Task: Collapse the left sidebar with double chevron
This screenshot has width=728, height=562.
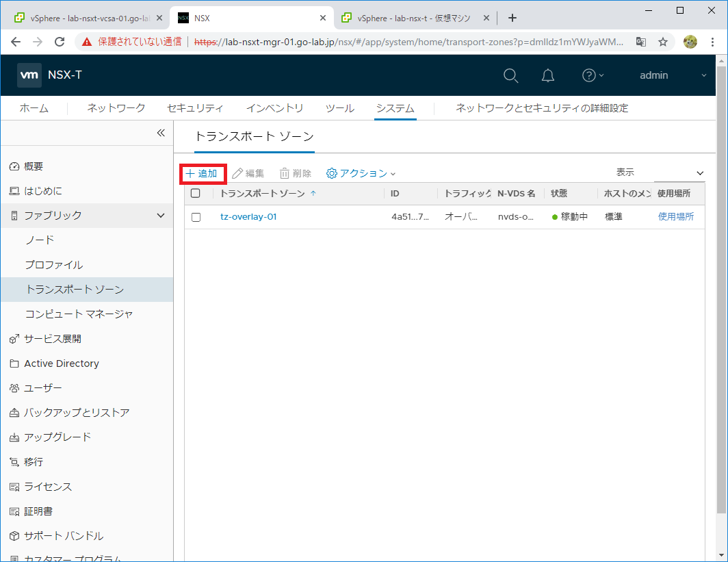Action: coord(161,133)
